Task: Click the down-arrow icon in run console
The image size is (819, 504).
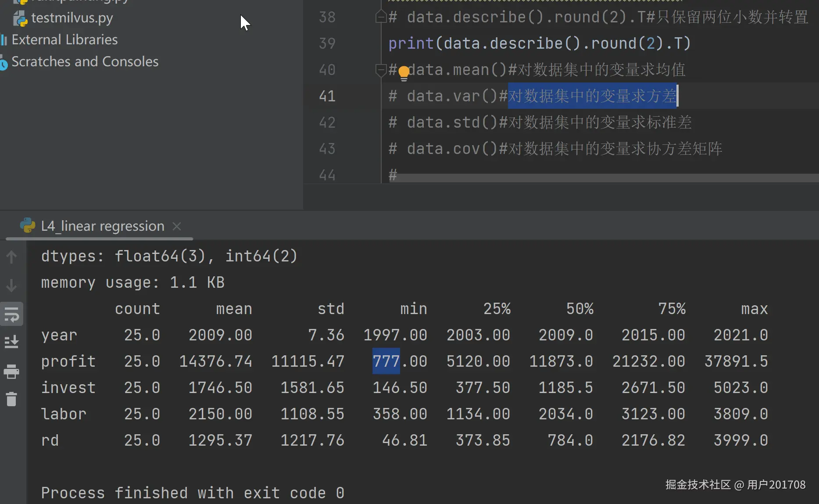Action: click(x=11, y=285)
